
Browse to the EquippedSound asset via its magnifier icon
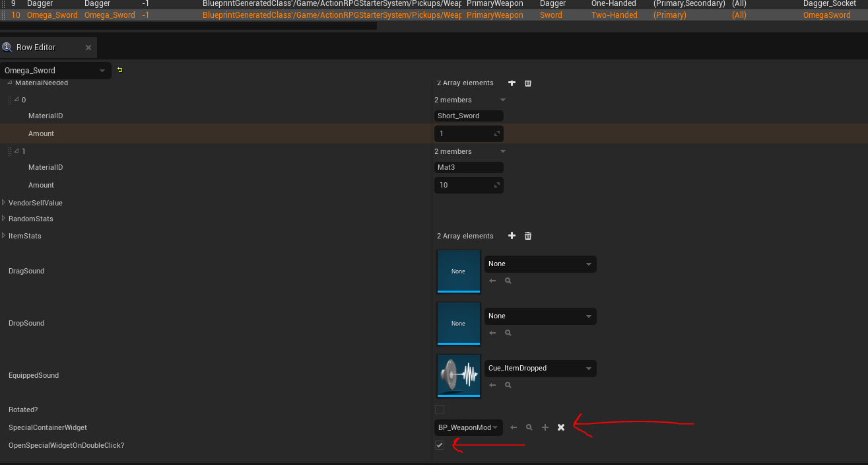(508, 385)
